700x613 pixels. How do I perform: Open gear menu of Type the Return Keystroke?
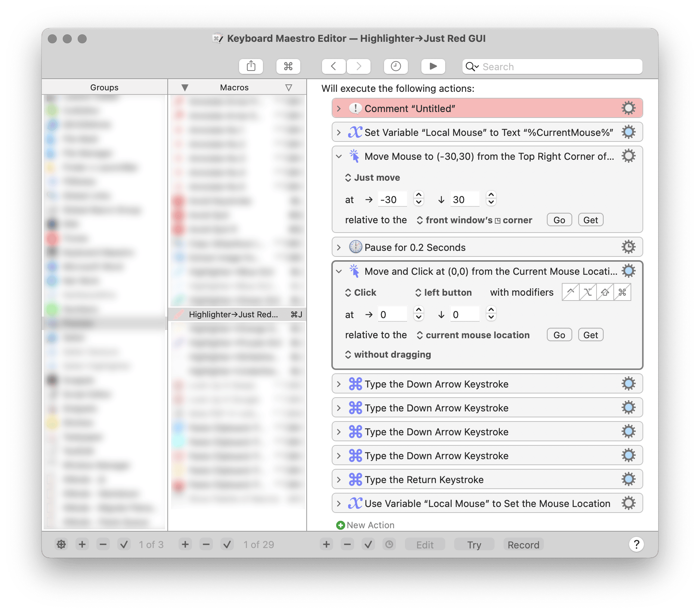pos(628,479)
